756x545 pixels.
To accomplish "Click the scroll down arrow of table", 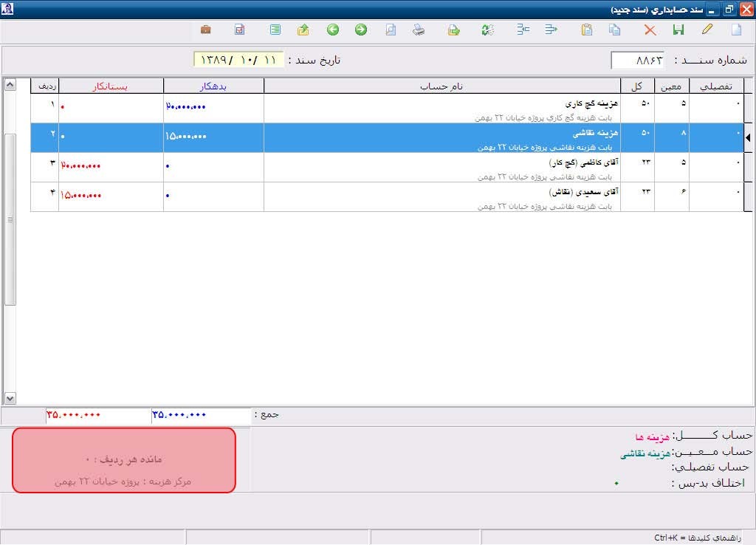I will pyautogui.click(x=10, y=398).
